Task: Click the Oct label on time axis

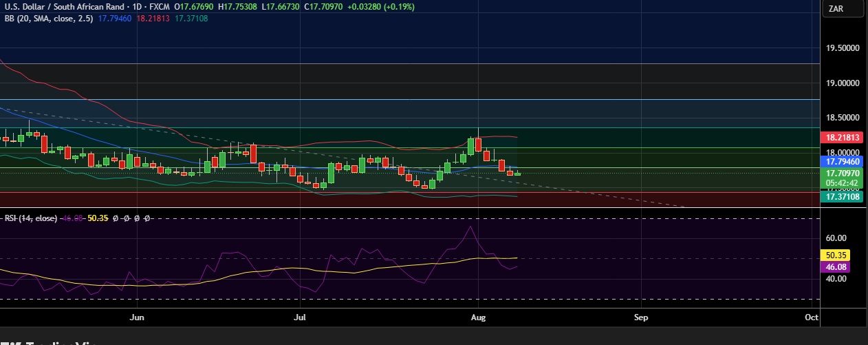Action: pyautogui.click(x=811, y=317)
